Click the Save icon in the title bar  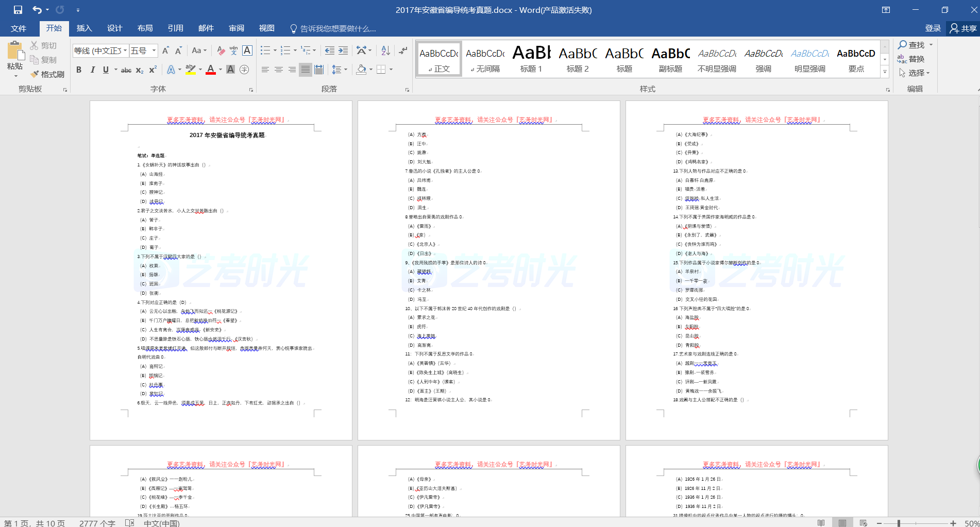[18, 10]
